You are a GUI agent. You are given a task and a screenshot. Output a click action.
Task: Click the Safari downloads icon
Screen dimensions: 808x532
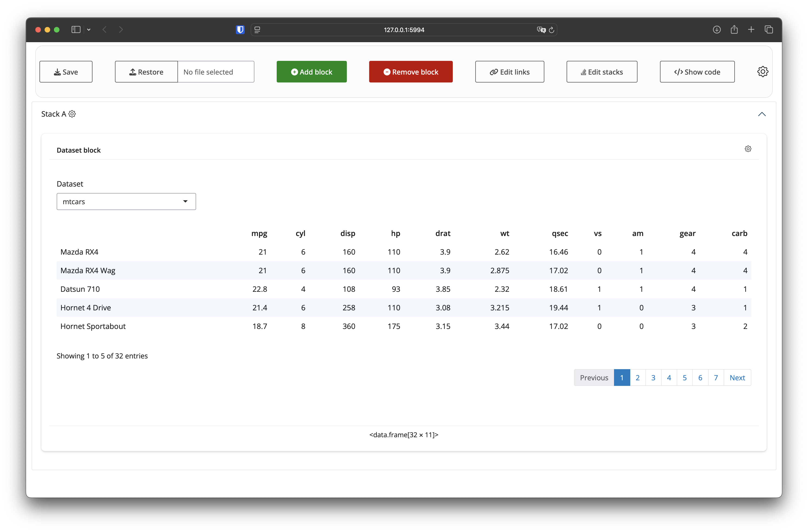coord(716,30)
